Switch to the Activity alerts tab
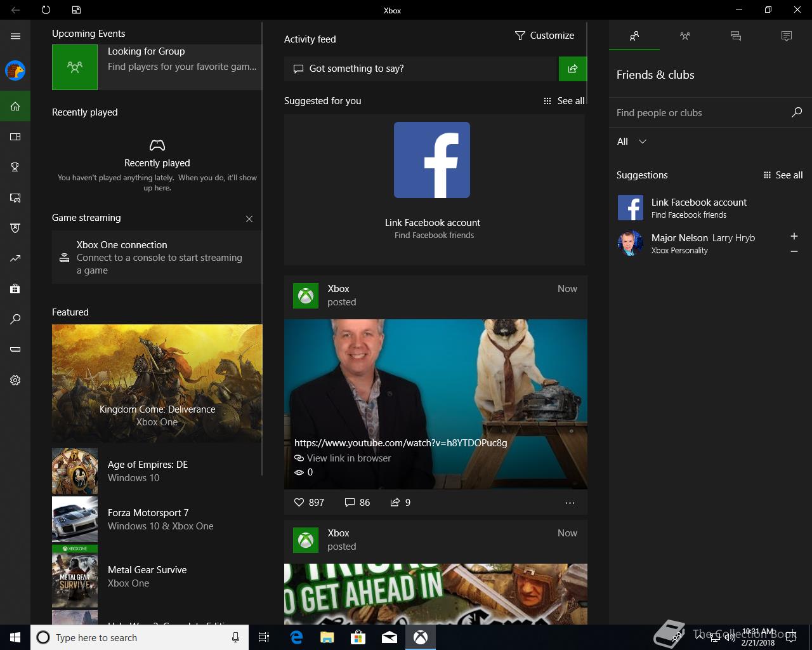The height and width of the screenshot is (650, 812). point(787,36)
